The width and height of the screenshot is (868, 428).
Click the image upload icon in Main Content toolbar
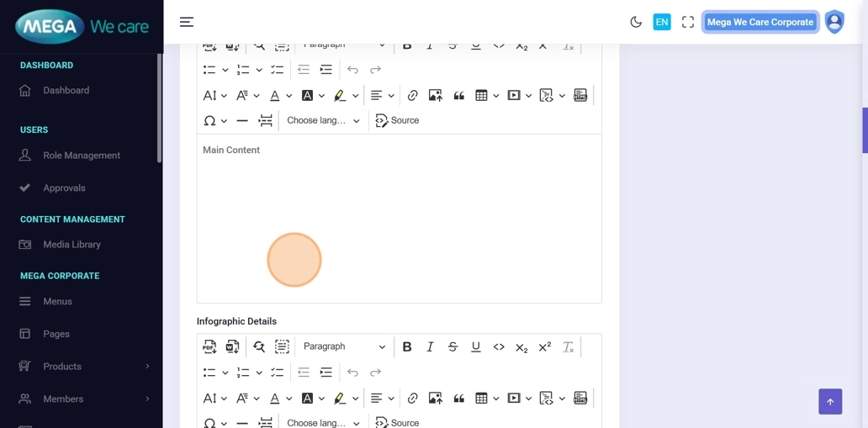435,96
